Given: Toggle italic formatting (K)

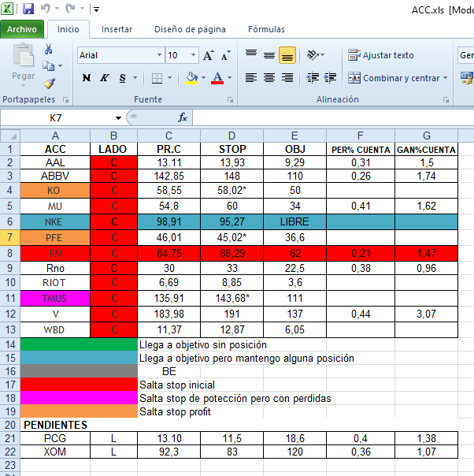Looking at the screenshot, I should point(105,78).
